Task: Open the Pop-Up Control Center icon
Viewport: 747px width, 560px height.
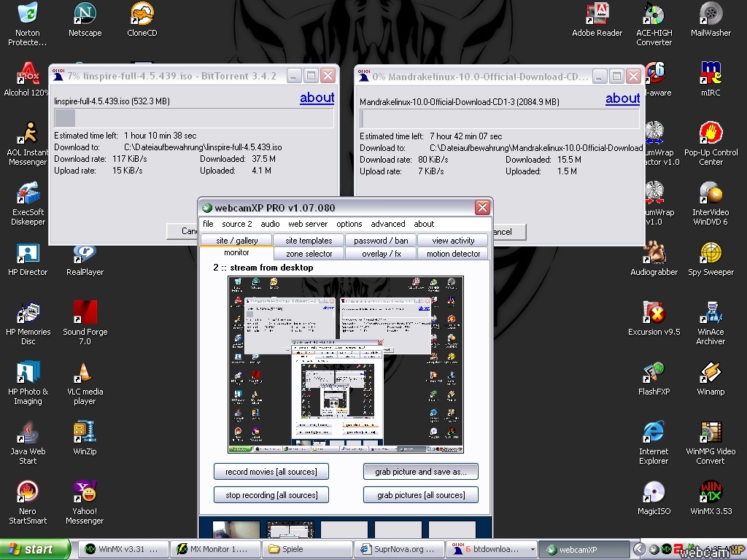Action: (711, 144)
